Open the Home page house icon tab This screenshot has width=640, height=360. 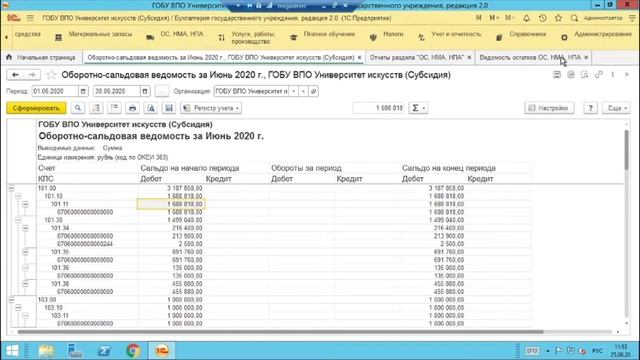point(9,58)
